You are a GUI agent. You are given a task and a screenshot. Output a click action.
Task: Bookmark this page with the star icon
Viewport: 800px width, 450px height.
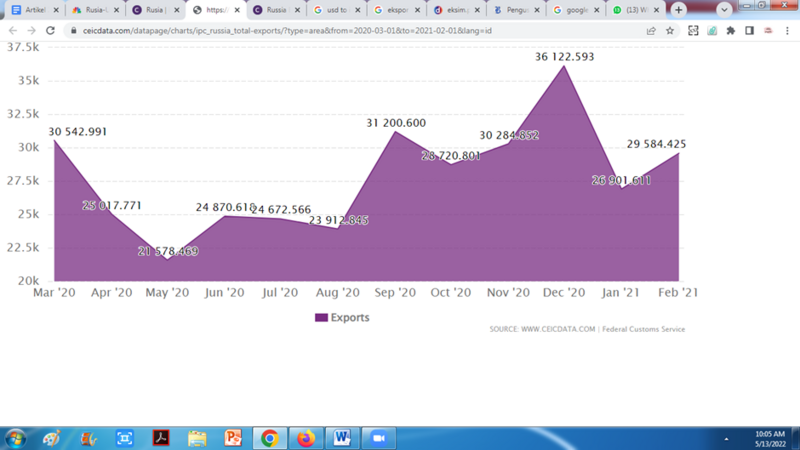(670, 31)
